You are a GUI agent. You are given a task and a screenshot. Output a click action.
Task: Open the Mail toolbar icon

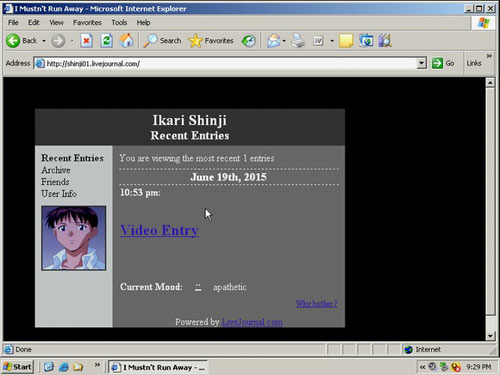(273, 41)
